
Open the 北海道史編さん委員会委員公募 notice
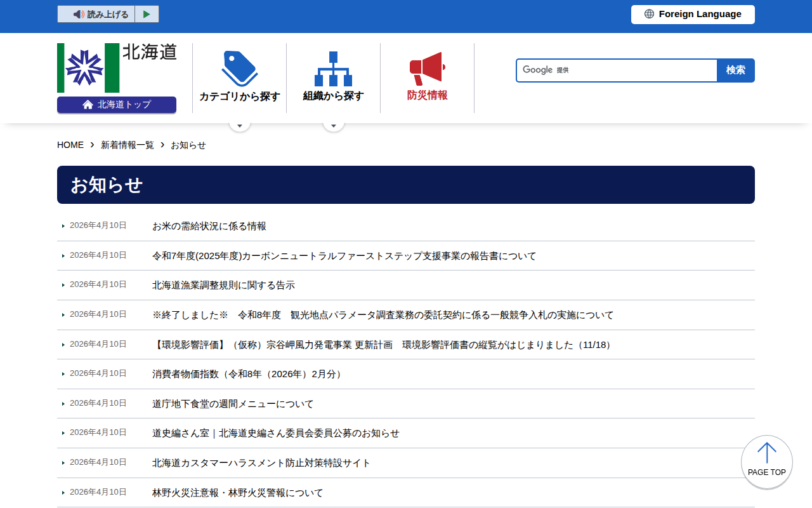point(276,433)
